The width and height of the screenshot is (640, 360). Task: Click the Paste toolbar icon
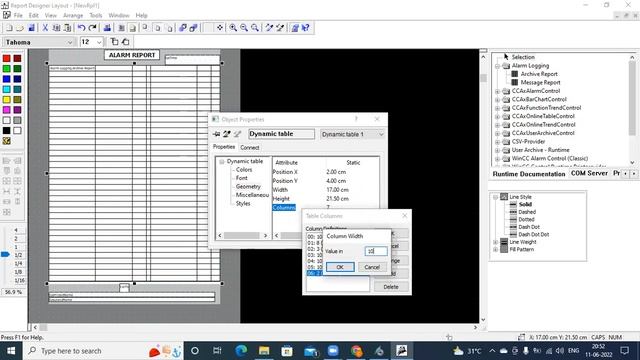[x=68, y=28]
